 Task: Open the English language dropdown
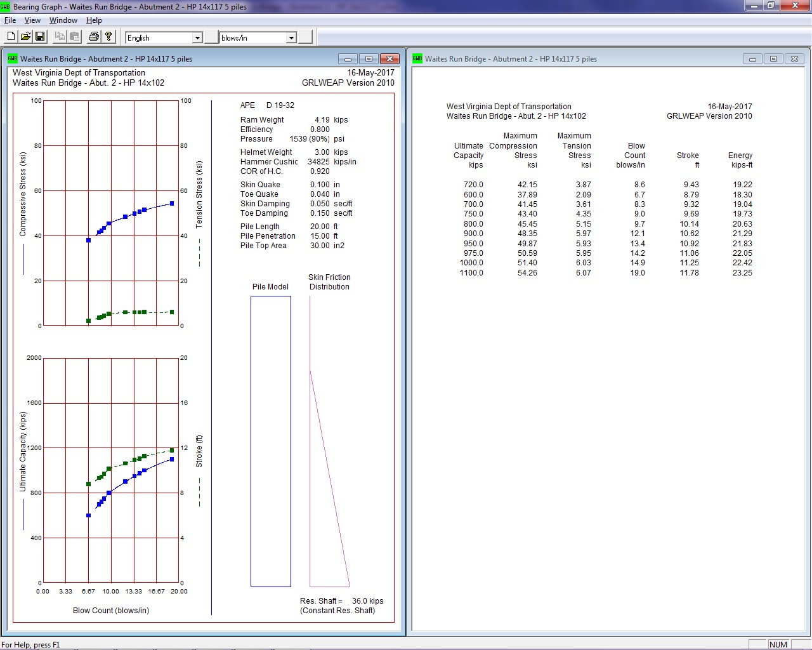[x=197, y=37]
